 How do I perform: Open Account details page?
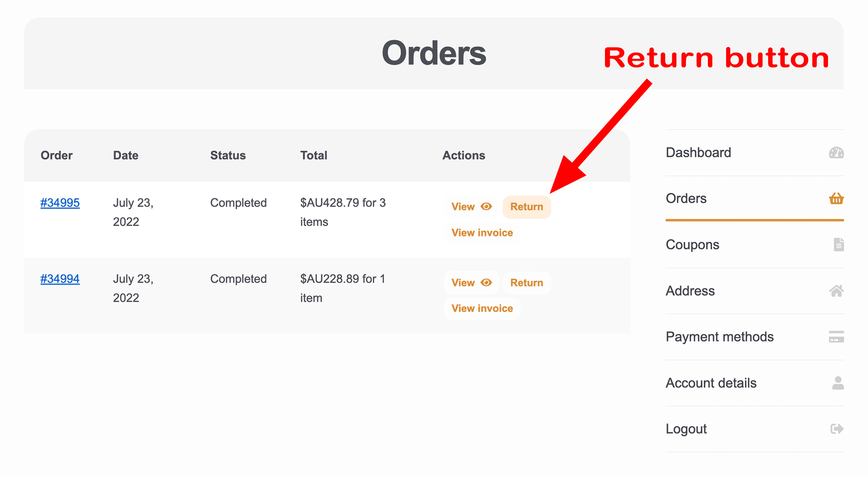pyautogui.click(x=711, y=383)
